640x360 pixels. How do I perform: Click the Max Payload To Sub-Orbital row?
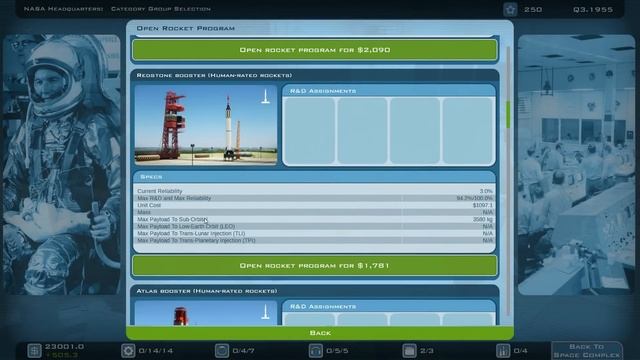(315, 219)
